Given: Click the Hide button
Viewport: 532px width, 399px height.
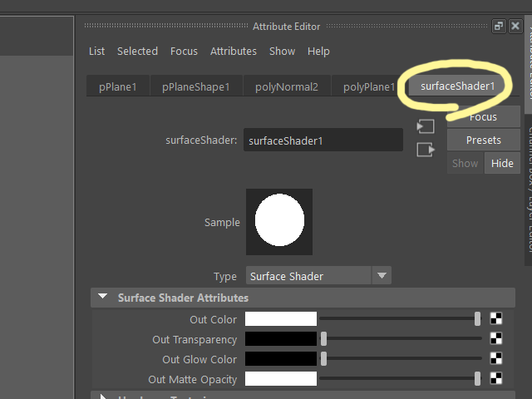Looking at the screenshot, I should (502, 163).
